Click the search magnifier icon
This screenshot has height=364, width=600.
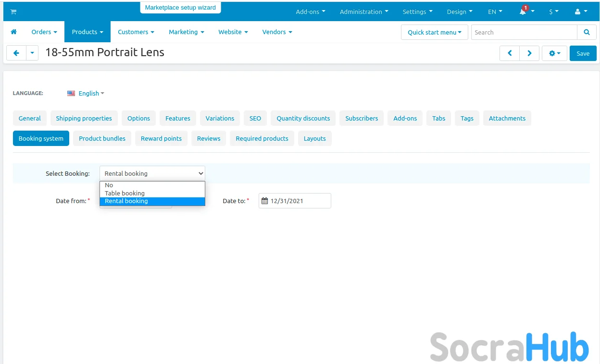point(587,32)
